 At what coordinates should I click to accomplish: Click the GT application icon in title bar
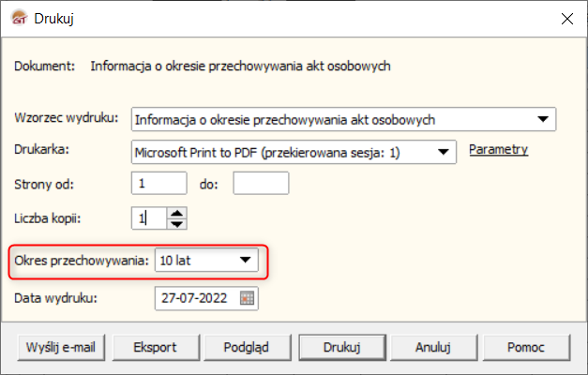tap(18, 18)
